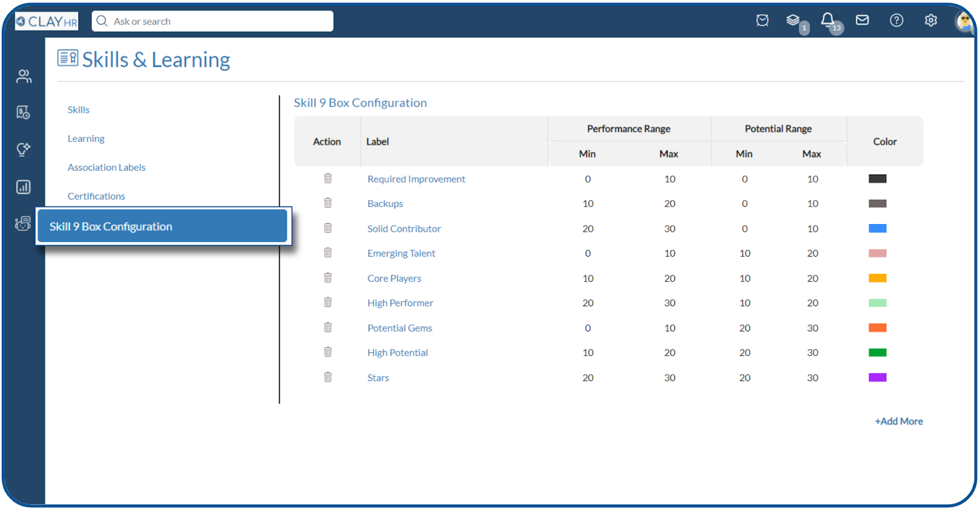Open the people sidebar icon

(23, 76)
